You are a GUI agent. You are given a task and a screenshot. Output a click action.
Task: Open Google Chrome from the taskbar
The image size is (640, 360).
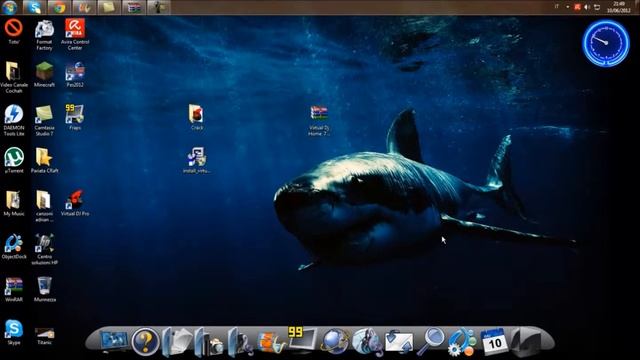59,7
